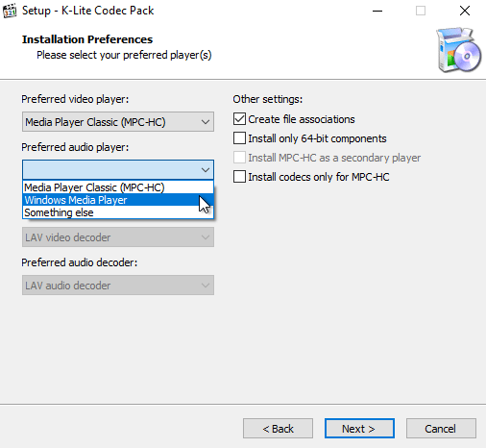The image size is (486, 448).
Task: Collapse the Preferred audio player dropdown arrow
Action: pyautogui.click(x=206, y=169)
